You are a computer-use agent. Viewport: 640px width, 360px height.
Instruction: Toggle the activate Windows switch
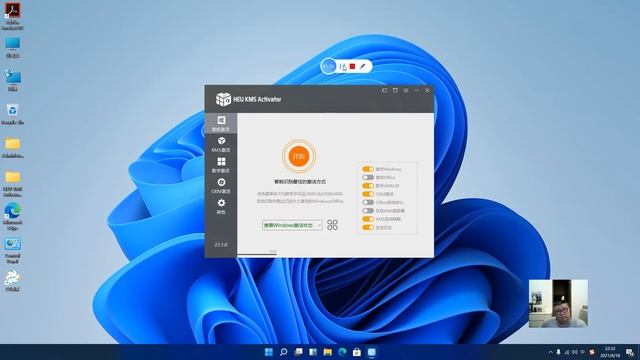tap(368, 169)
